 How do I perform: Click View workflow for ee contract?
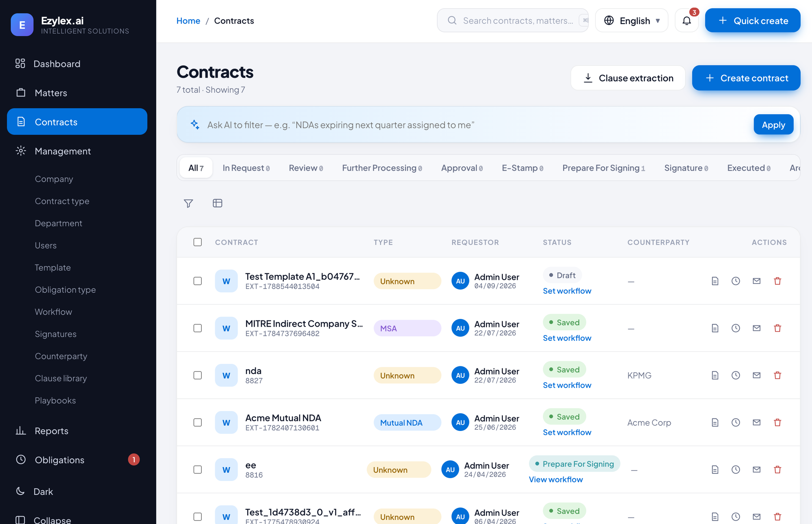pyautogui.click(x=555, y=479)
